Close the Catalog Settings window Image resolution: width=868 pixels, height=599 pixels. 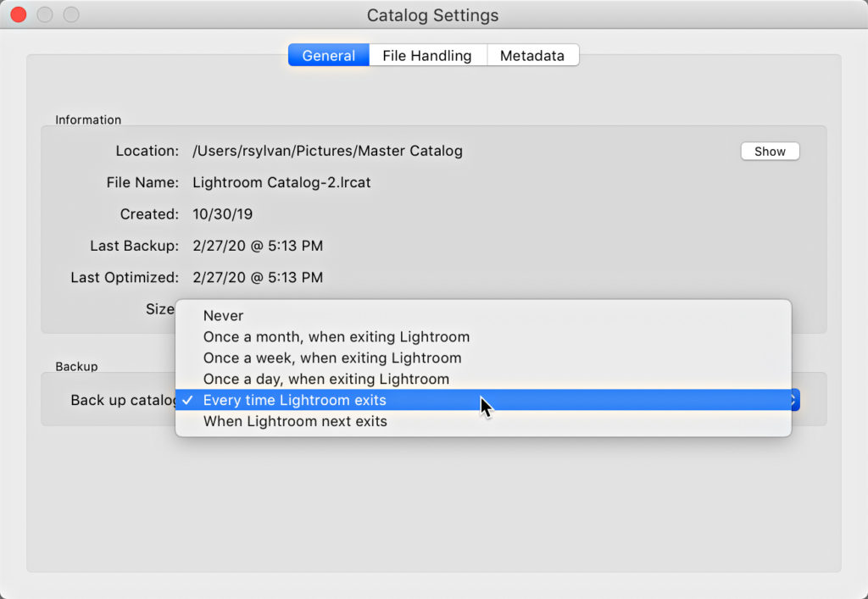tap(19, 14)
